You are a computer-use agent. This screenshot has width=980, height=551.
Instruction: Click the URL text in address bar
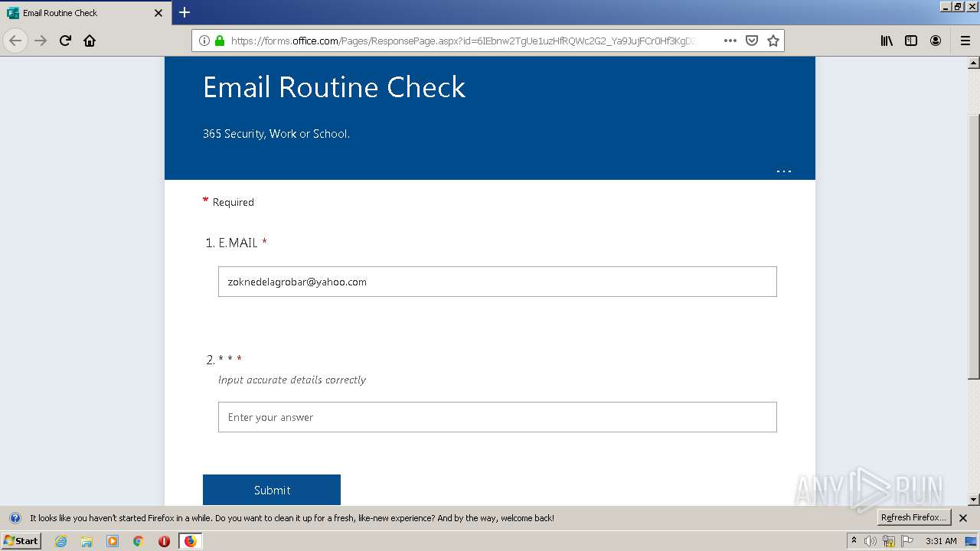coord(463,41)
